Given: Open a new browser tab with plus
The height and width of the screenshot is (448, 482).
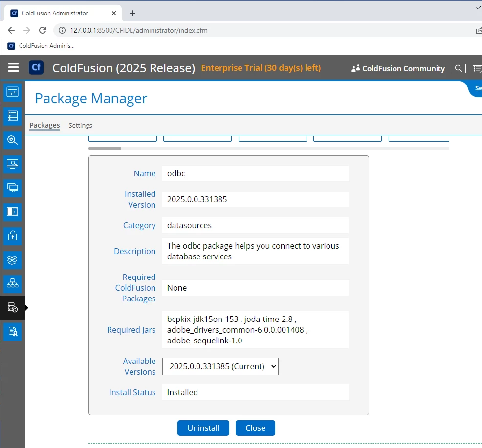Looking at the screenshot, I should click(132, 13).
